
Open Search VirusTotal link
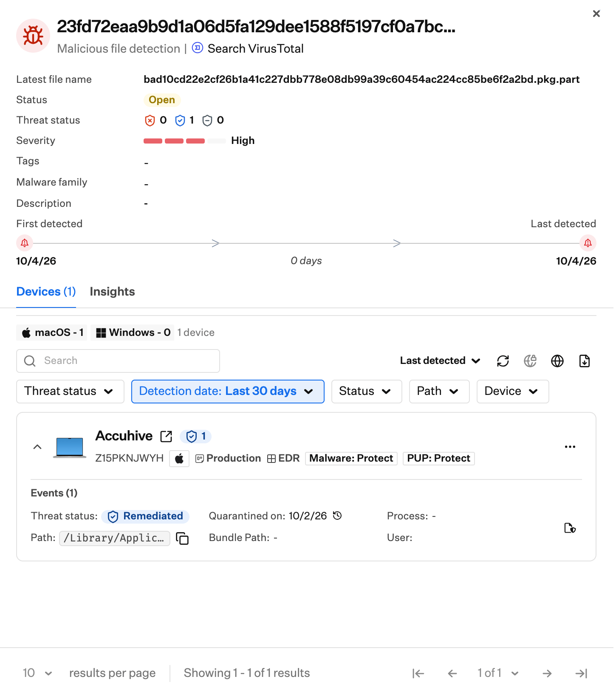(255, 49)
